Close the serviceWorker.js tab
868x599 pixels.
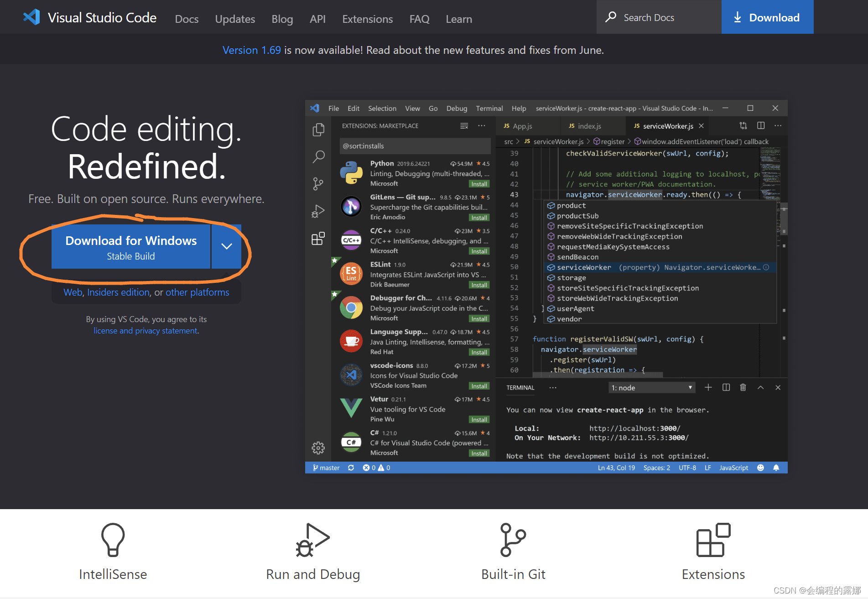coord(701,126)
